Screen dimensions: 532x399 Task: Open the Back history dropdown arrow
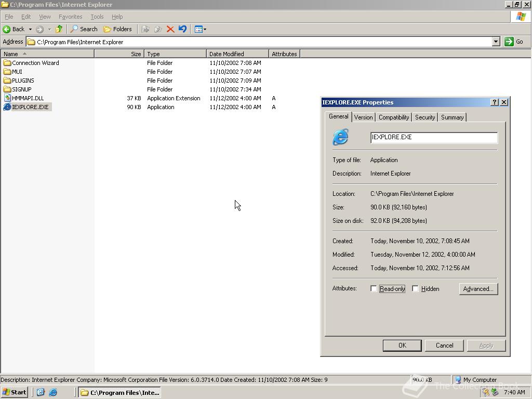(x=30, y=30)
